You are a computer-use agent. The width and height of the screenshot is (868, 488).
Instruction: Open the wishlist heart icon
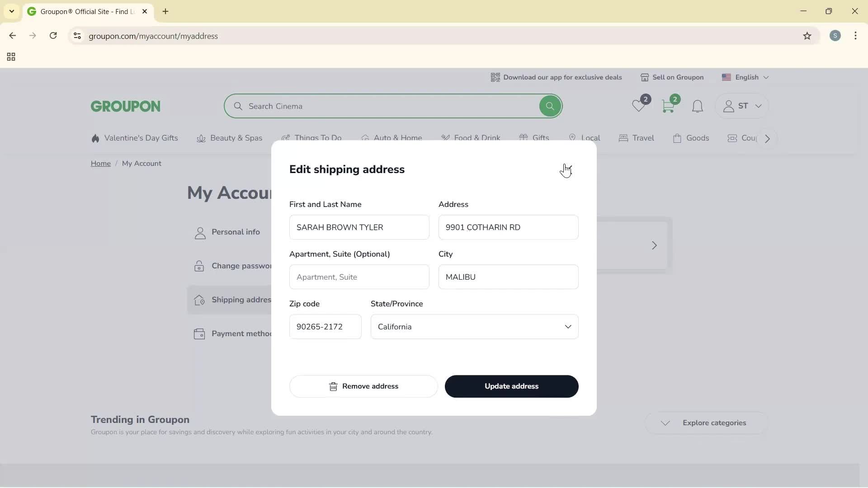click(638, 106)
